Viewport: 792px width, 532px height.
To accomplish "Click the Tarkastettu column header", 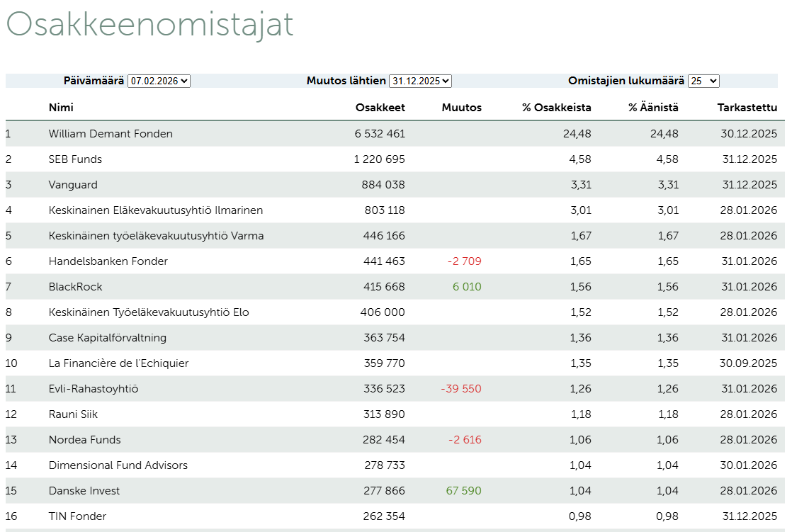I will pyautogui.click(x=747, y=108).
